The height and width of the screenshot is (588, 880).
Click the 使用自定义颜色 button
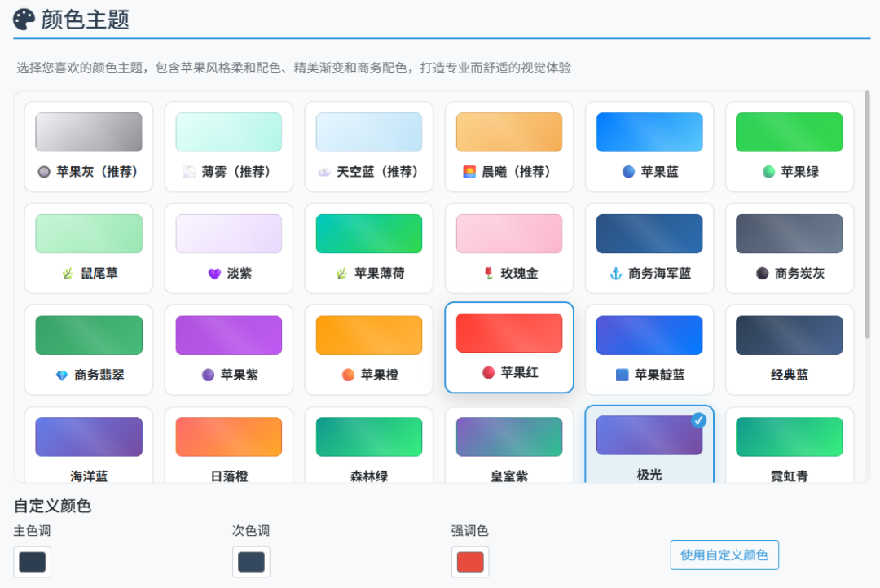pos(724,555)
